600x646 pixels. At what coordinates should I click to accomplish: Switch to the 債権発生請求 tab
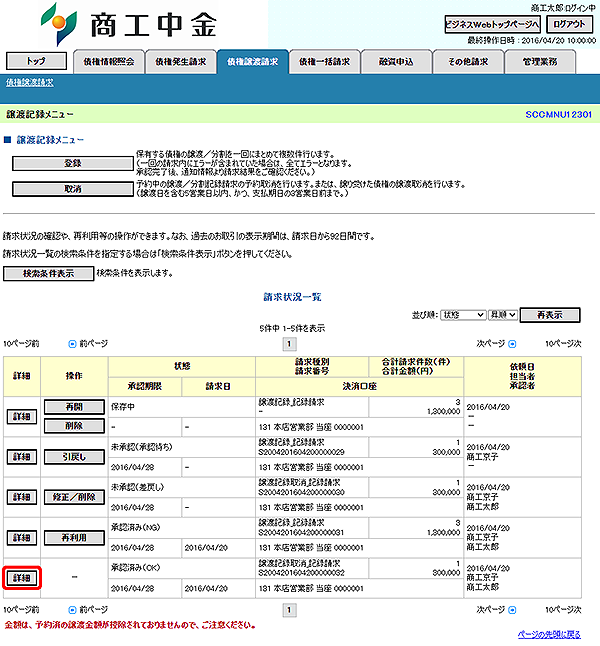[180, 62]
